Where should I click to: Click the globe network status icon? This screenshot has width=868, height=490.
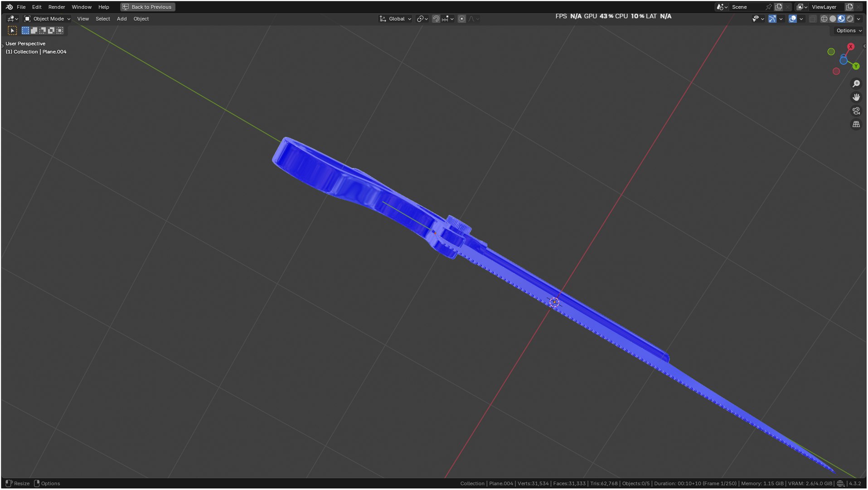click(x=840, y=484)
